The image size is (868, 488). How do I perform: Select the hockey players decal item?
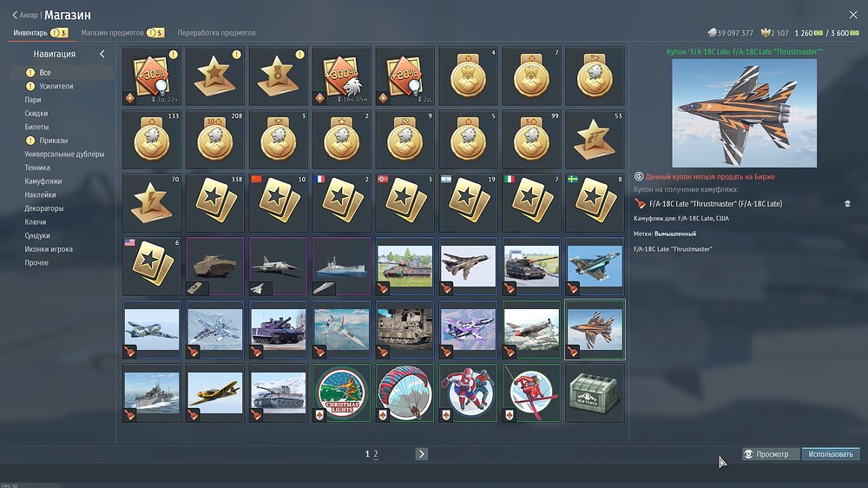pos(468,393)
